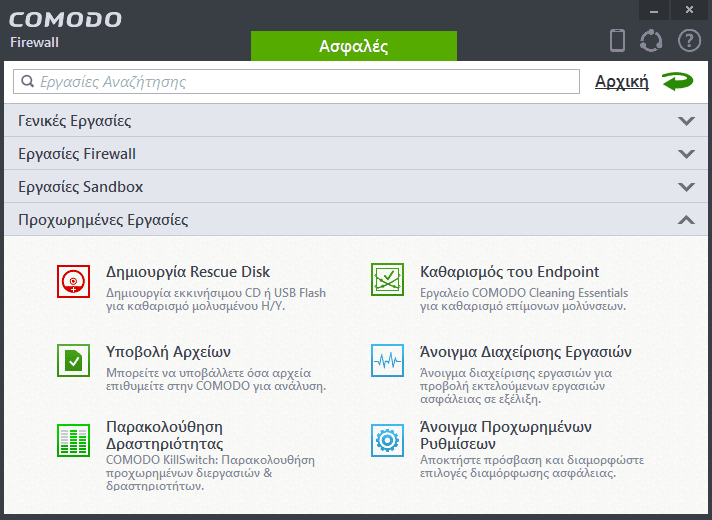Open Άνοιγμα Προχωρημένων Ρυθμίσεων task
Viewport: 712px width, 520px height.
pyautogui.click(x=506, y=435)
